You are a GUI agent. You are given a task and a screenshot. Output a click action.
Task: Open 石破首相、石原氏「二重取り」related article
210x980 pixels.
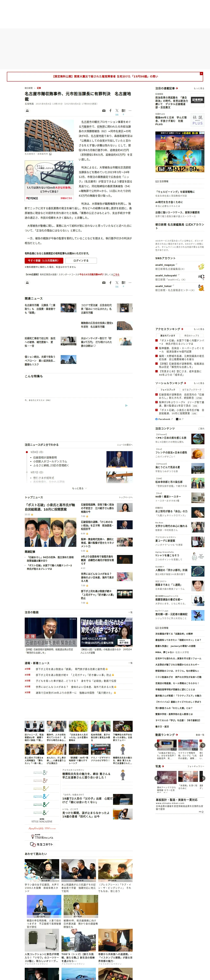[x=40, y=309]
